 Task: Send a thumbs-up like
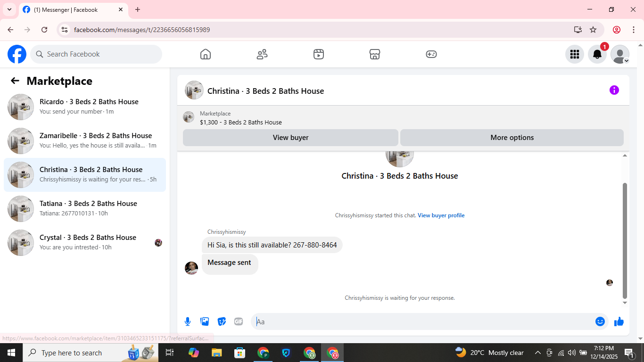pyautogui.click(x=619, y=321)
